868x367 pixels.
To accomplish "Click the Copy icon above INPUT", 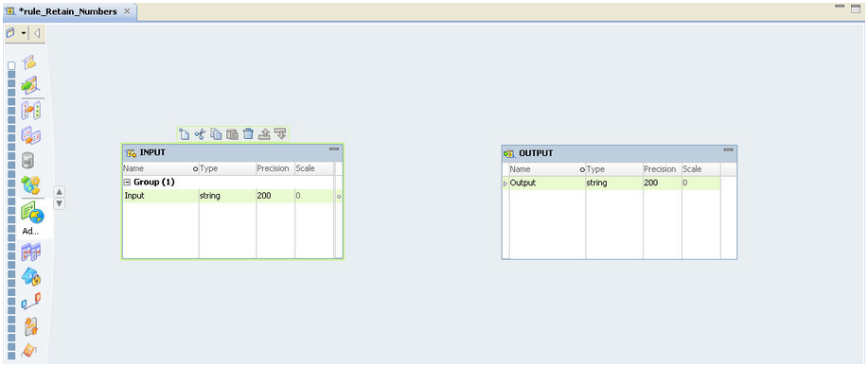I will pos(217,133).
